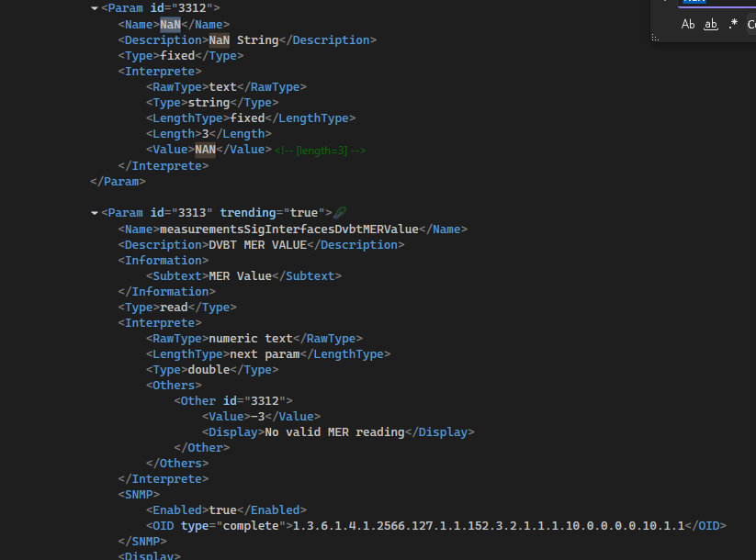
Task: Click 'DVBT MER VALUE' description text
Action: tap(257, 245)
